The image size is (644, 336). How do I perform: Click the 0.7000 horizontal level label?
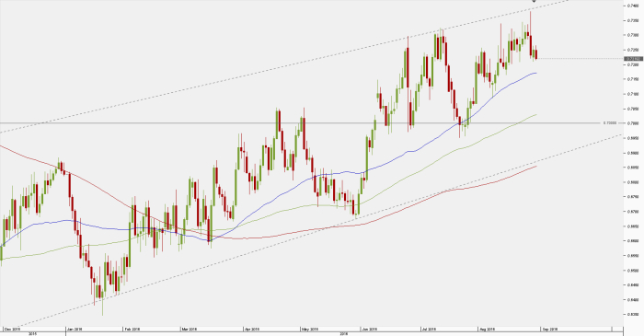tap(609, 122)
